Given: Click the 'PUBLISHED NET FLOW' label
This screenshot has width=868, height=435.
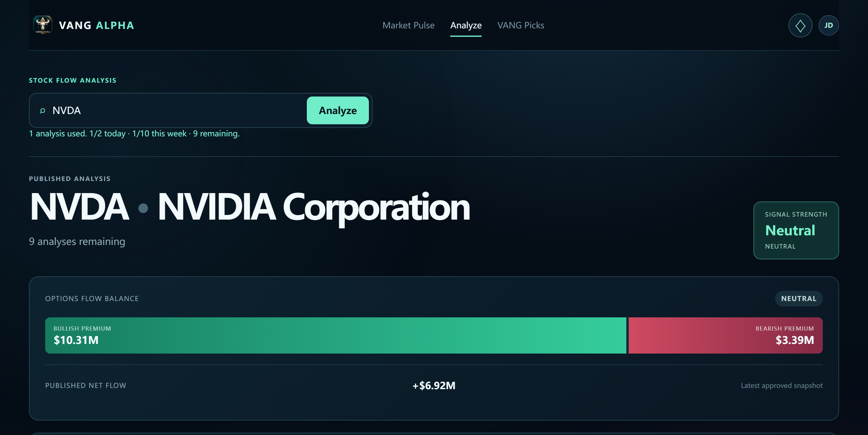Looking at the screenshot, I should tap(86, 386).
